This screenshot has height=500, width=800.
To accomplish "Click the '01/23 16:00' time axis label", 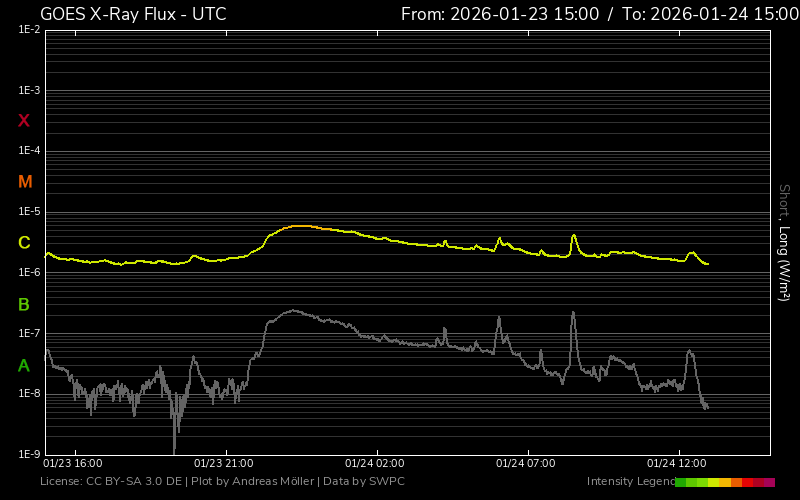I will point(72,463).
